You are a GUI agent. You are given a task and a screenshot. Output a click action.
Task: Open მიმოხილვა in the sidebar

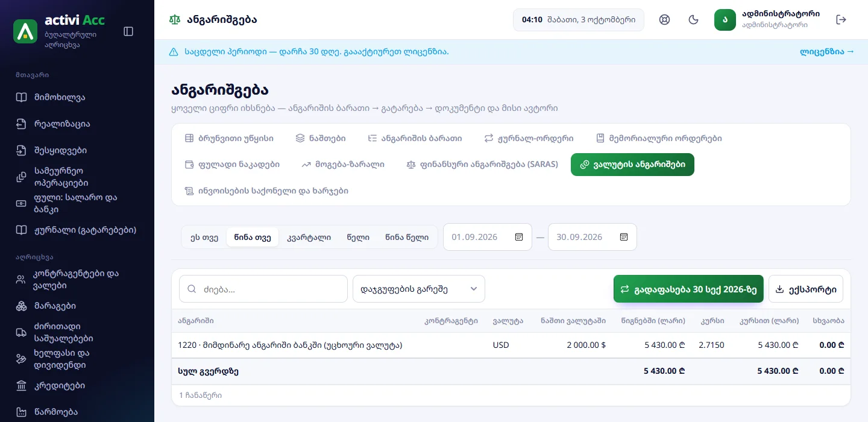(77, 98)
